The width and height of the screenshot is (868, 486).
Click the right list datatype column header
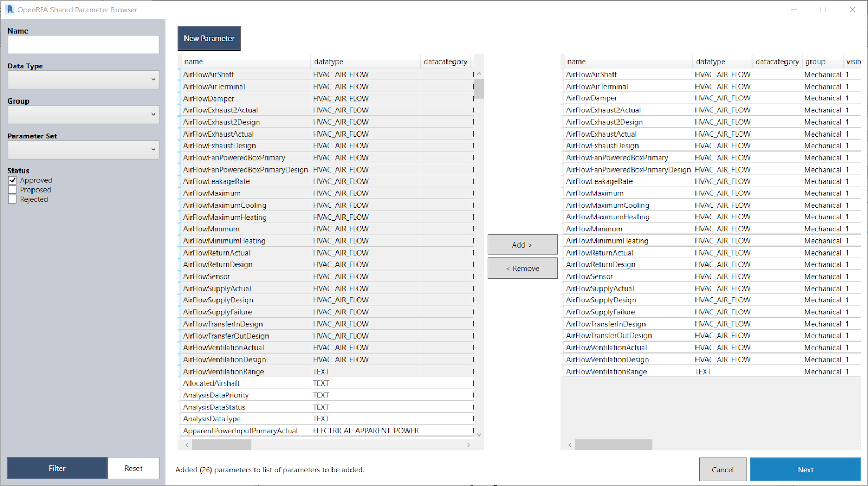(x=722, y=61)
